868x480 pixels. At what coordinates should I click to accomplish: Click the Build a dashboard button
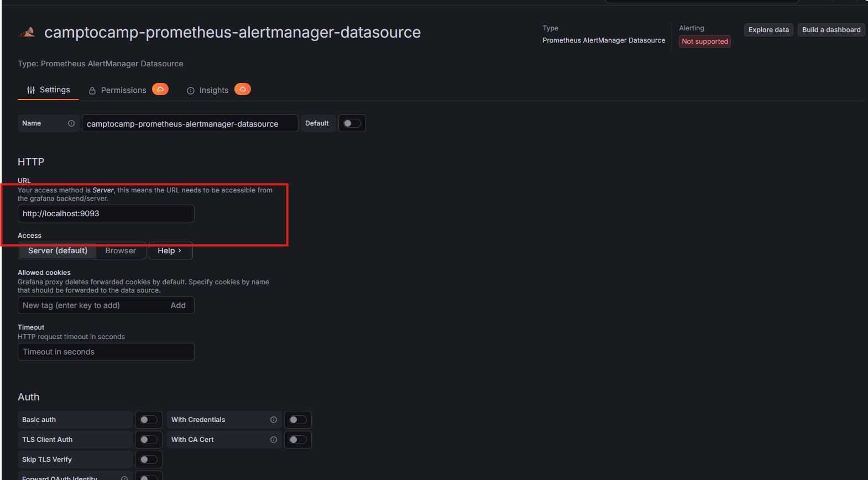[831, 30]
